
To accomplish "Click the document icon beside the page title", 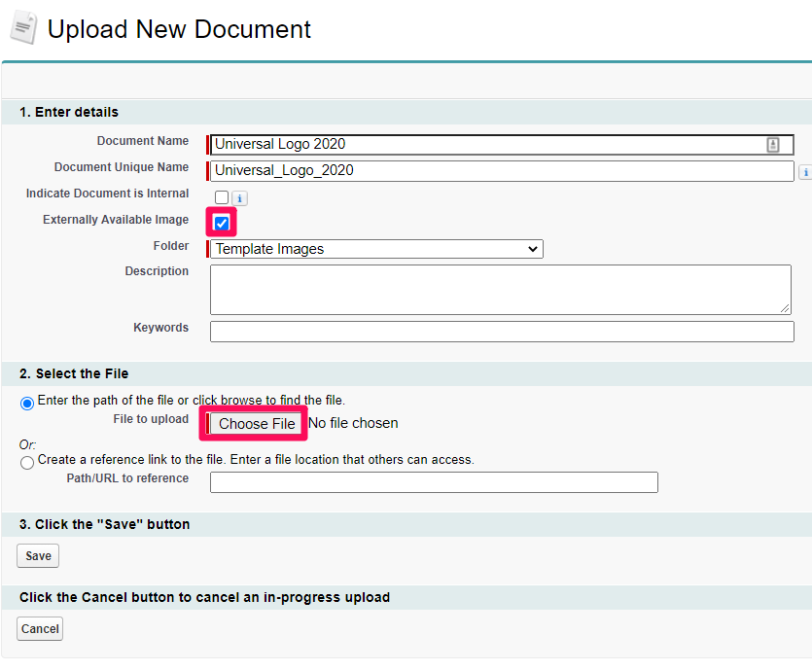I will pos(23,27).
